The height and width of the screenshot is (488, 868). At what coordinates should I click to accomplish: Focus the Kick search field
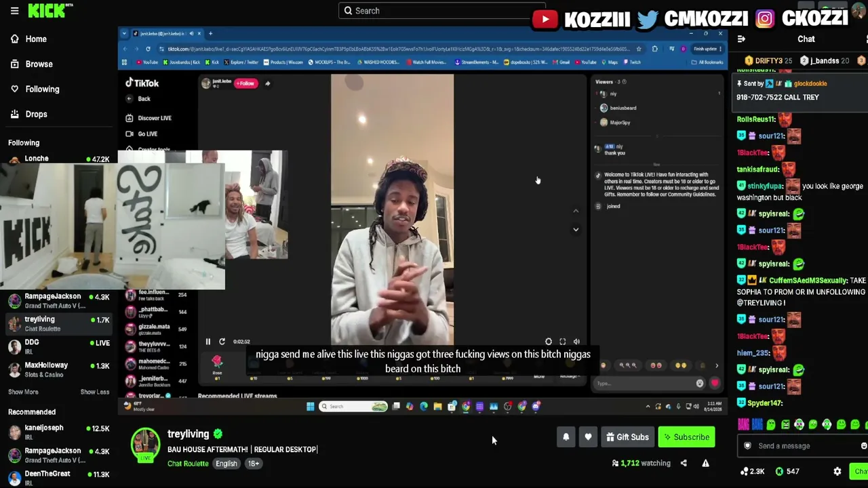coord(441,11)
